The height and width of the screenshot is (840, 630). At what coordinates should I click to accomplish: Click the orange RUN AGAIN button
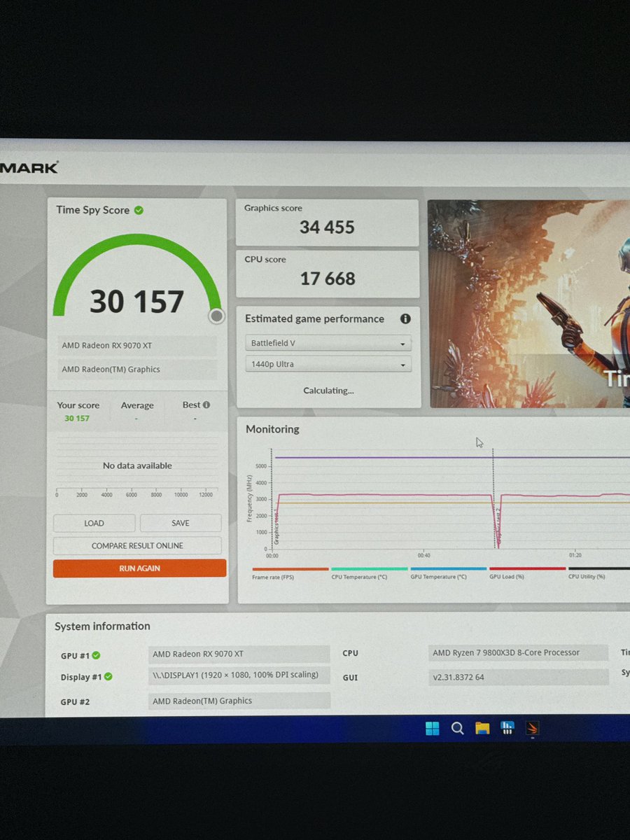[x=139, y=568]
